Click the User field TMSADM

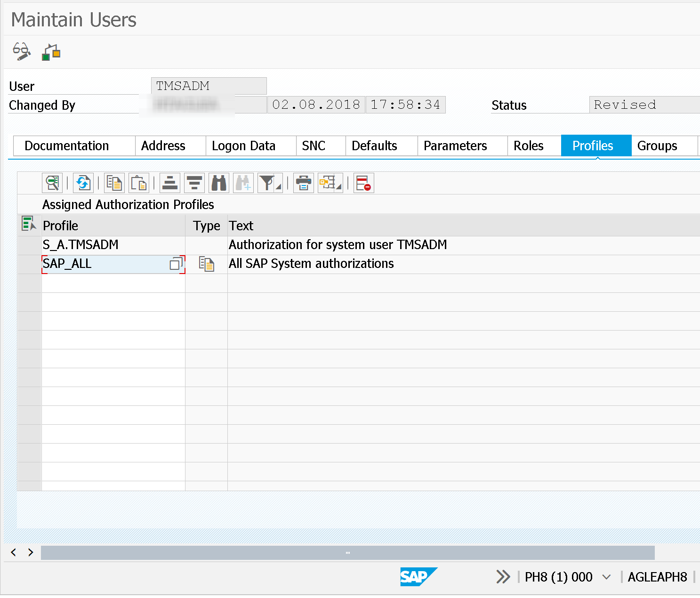[x=209, y=86]
